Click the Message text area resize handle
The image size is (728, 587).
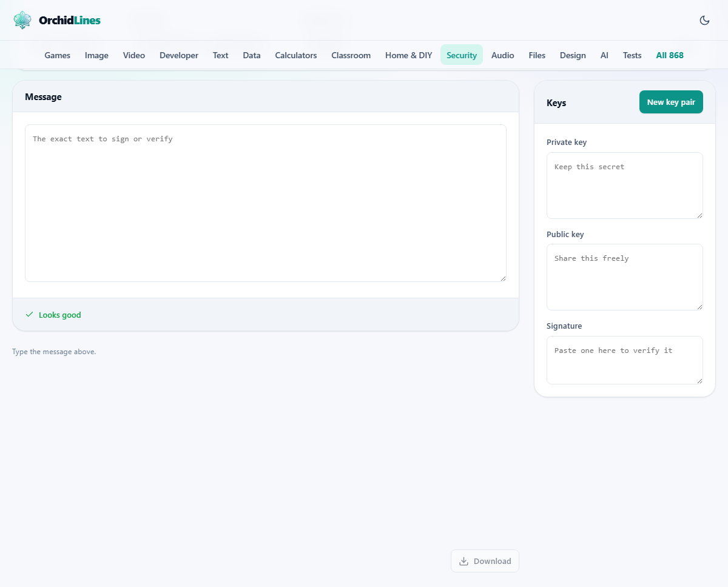coord(503,278)
